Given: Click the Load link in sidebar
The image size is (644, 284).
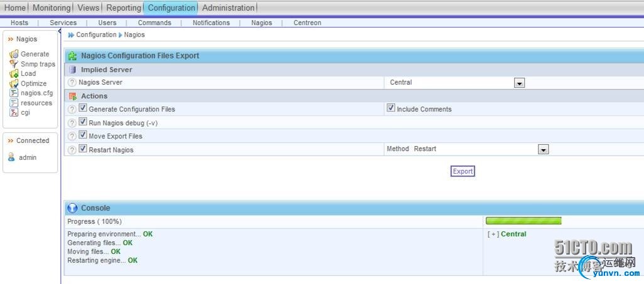Looking at the screenshot, I should pos(28,73).
